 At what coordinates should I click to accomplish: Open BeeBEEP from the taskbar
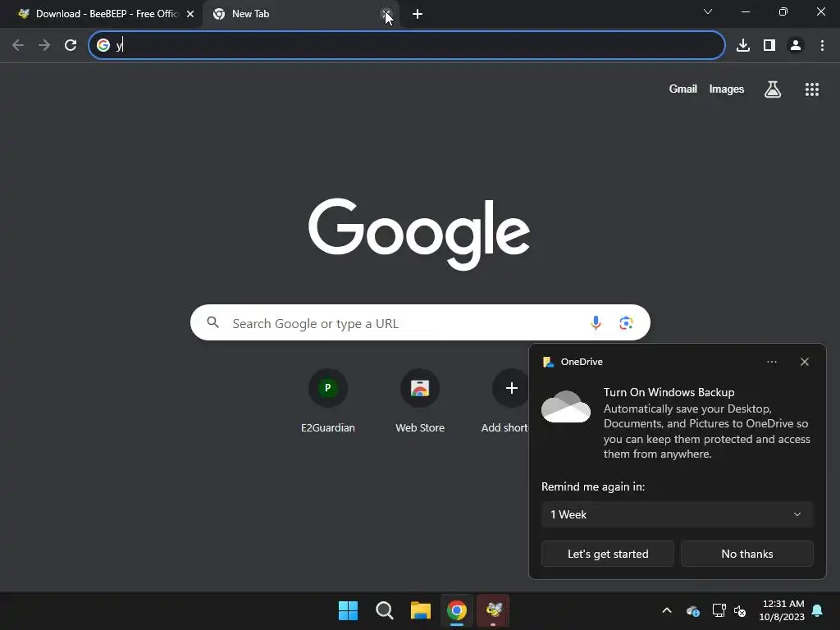(x=493, y=610)
